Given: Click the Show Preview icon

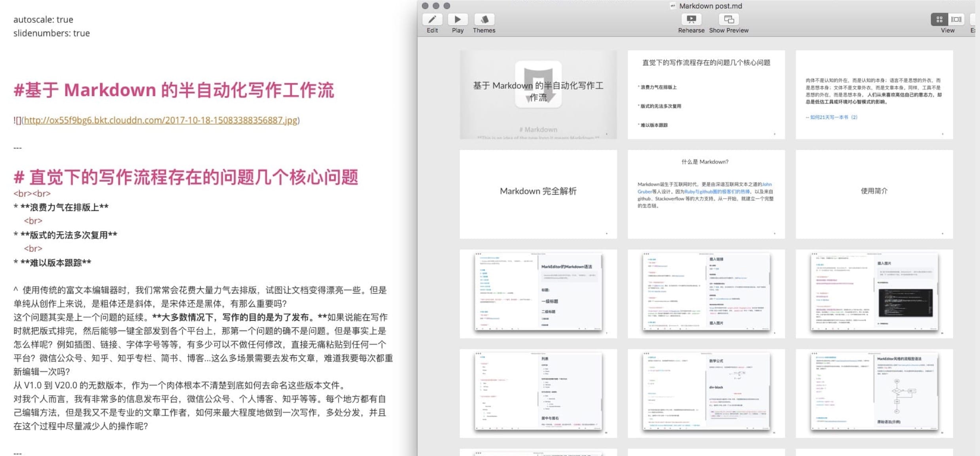Looking at the screenshot, I should pyautogui.click(x=728, y=19).
